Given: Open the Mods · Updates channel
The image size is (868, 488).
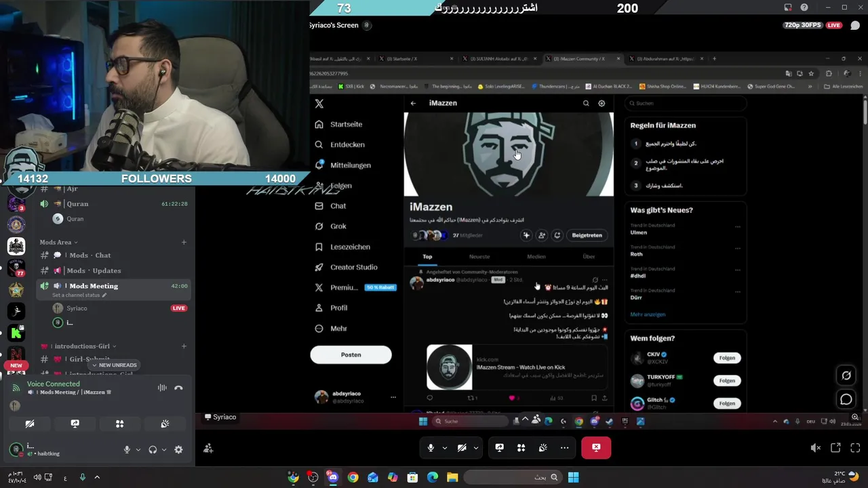Looking at the screenshot, I should click(113, 270).
